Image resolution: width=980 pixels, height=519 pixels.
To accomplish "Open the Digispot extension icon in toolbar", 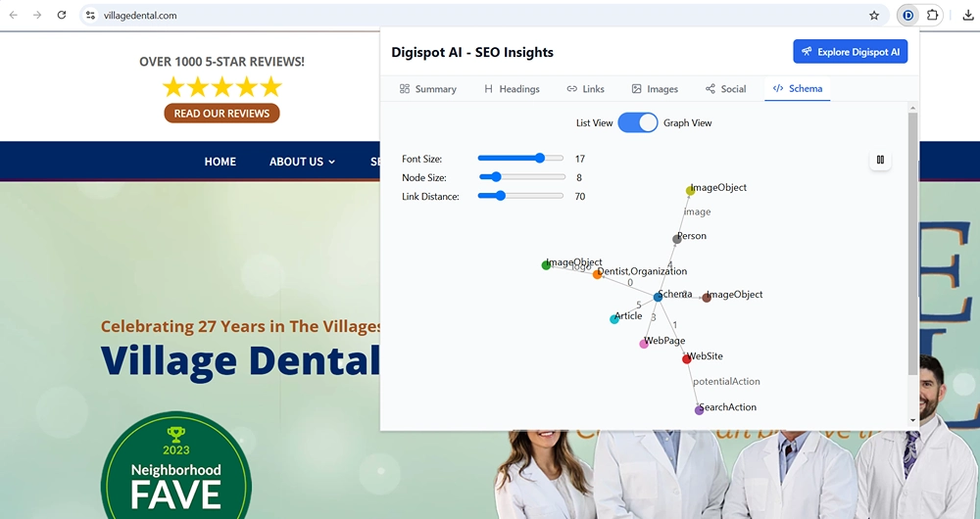I will (908, 15).
